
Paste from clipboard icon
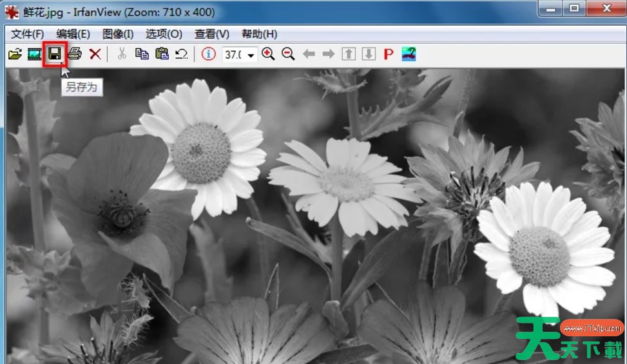tap(162, 54)
